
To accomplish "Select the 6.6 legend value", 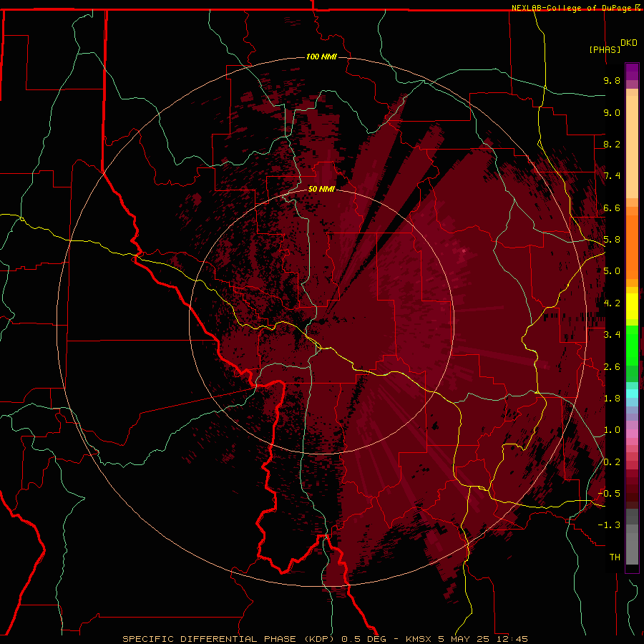I will coord(612,208).
